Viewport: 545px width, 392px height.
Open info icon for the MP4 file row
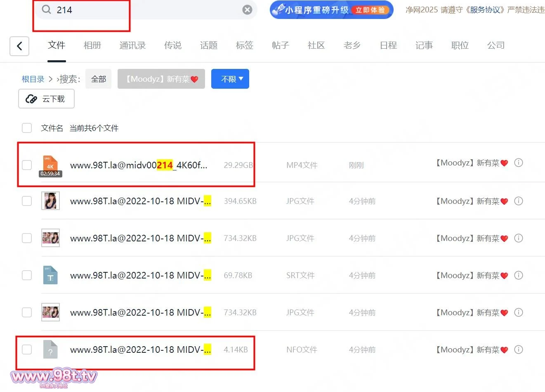(x=519, y=163)
